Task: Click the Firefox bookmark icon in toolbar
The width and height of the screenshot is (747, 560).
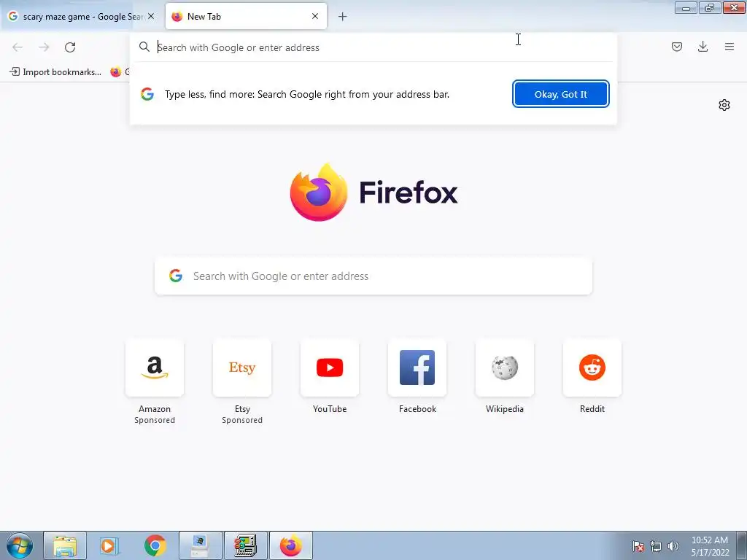Action: click(x=116, y=72)
